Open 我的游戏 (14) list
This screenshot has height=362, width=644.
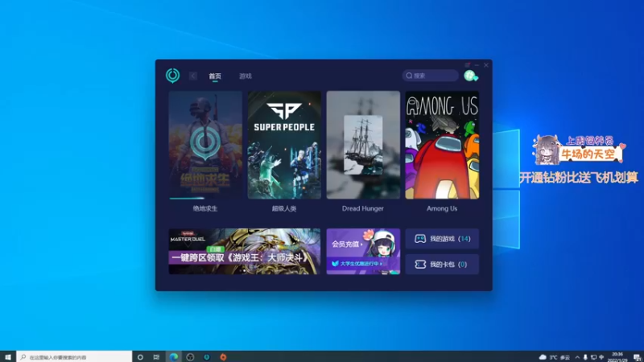pos(442,238)
